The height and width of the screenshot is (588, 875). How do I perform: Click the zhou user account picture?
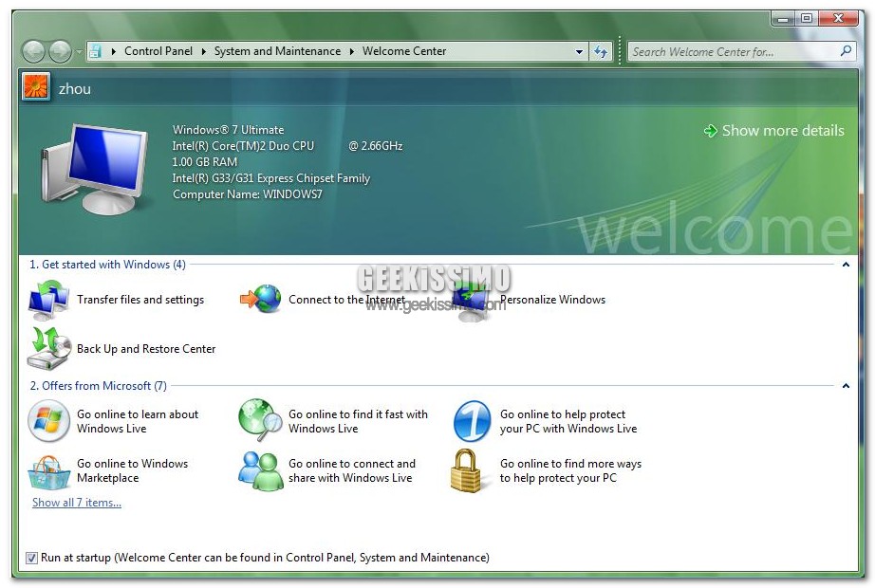click(36, 87)
